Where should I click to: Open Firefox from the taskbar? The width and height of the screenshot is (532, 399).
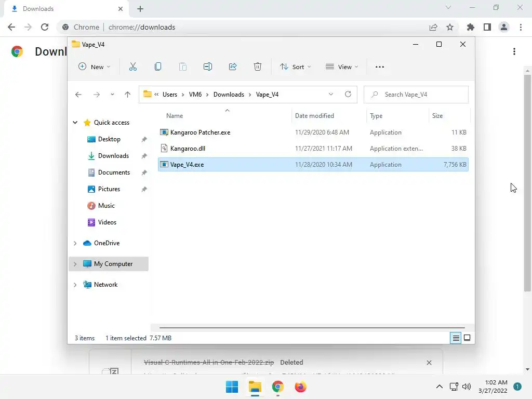301,387
